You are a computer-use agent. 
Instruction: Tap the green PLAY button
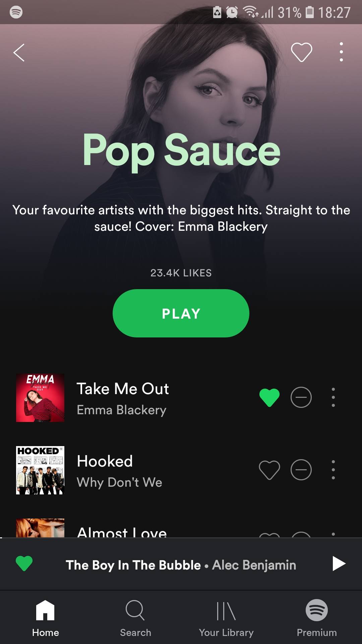tap(181, 313)
